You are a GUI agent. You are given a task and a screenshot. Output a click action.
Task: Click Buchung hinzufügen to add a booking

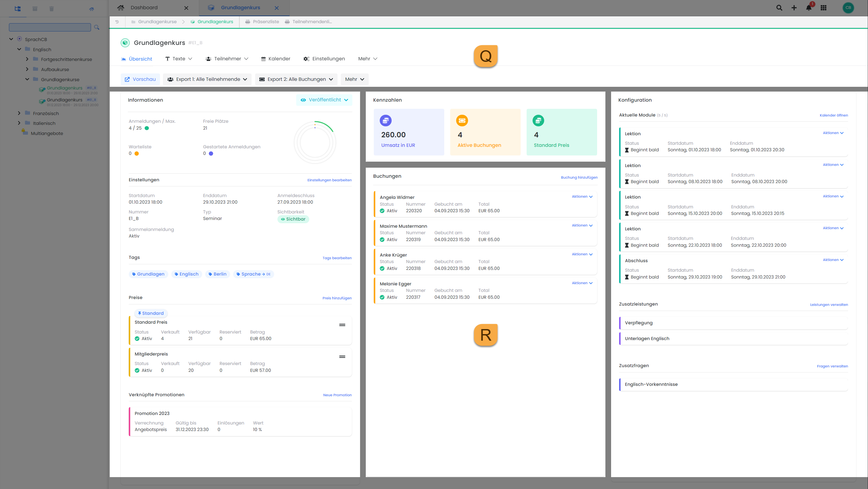point(579,177)
